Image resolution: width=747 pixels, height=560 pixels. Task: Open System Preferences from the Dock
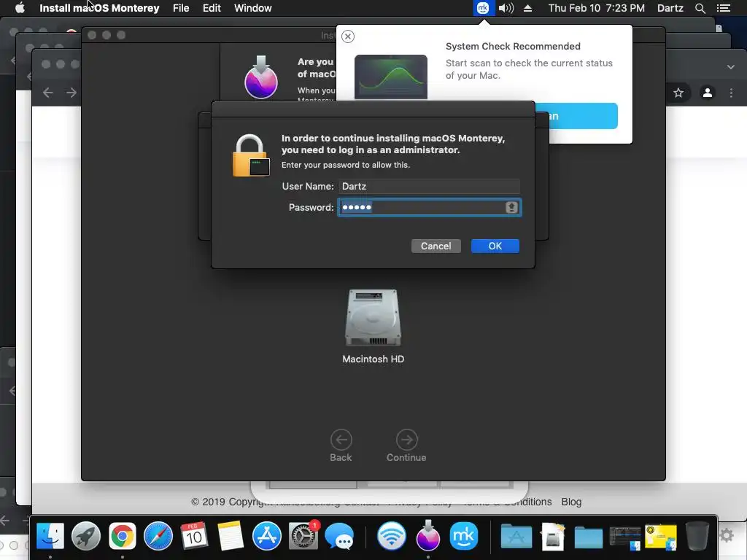pos(303,536)
